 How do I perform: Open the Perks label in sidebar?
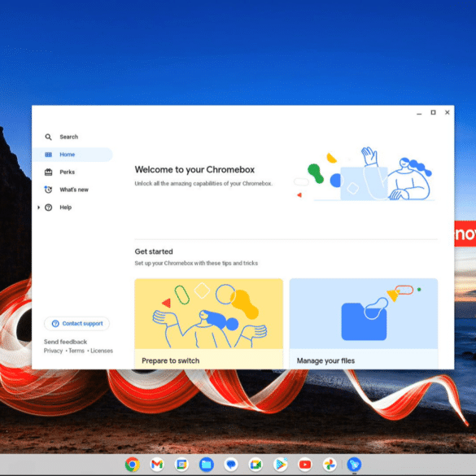point(67,172)
